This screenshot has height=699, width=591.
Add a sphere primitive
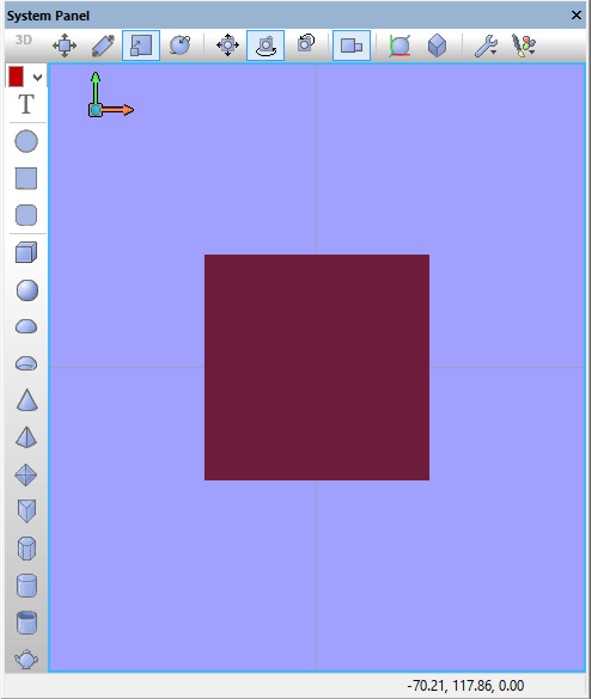tap(27, 290)
